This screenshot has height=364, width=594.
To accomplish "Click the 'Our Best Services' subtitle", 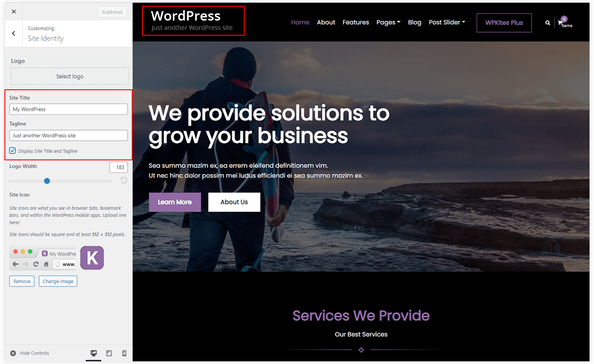I will pos(361,334).
